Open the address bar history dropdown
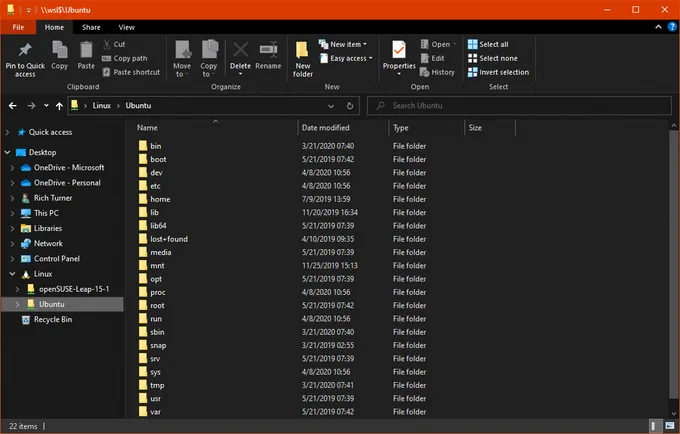The image size is (680, 434). pos(331,106)
